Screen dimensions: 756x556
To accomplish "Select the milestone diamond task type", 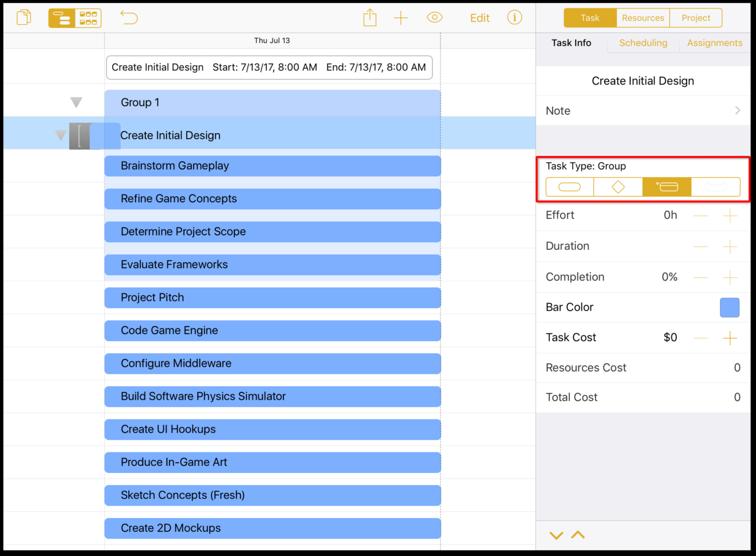I will tap(618, 186).
